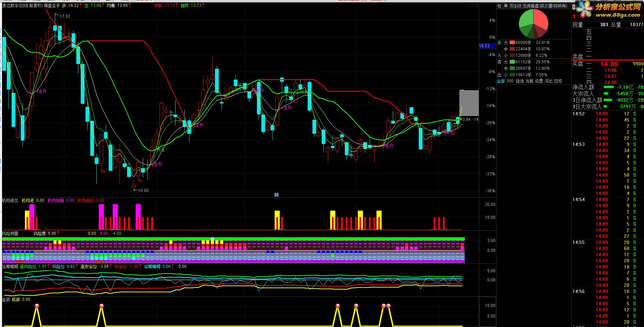Image resolution: width=644 pixels, height=327 pixels.
Task: Click the 运筹帷幄 sub-chart title
Action: click(x=10, y=266)
